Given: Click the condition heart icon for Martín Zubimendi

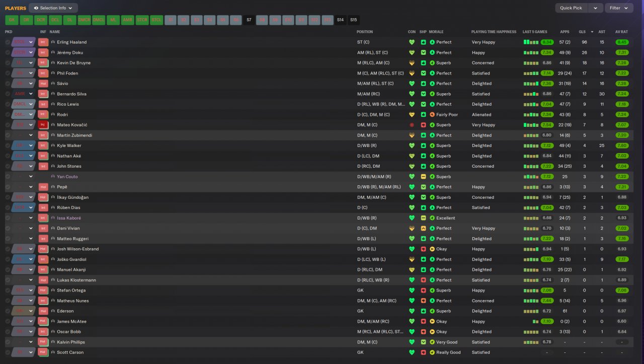Looking at the screenshot, I should point(412,135).
